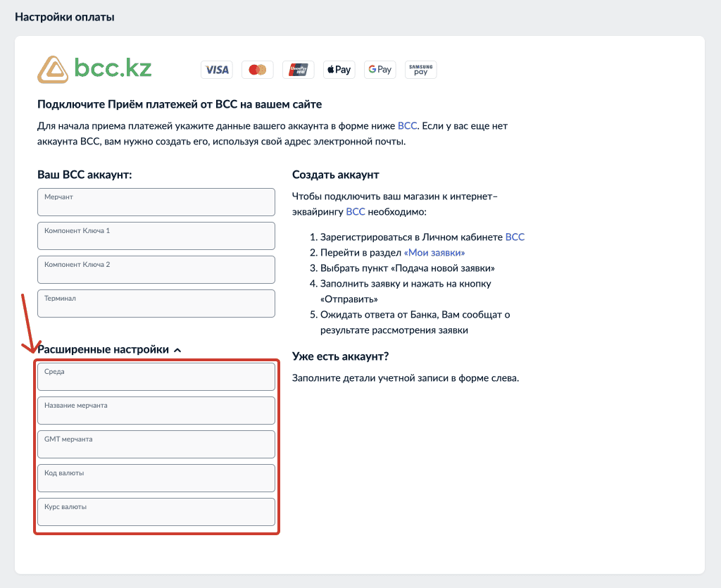Select the Код валюты field
Image resolution: width=721 pixels, height=588 pixels.
tap(156, 478)
